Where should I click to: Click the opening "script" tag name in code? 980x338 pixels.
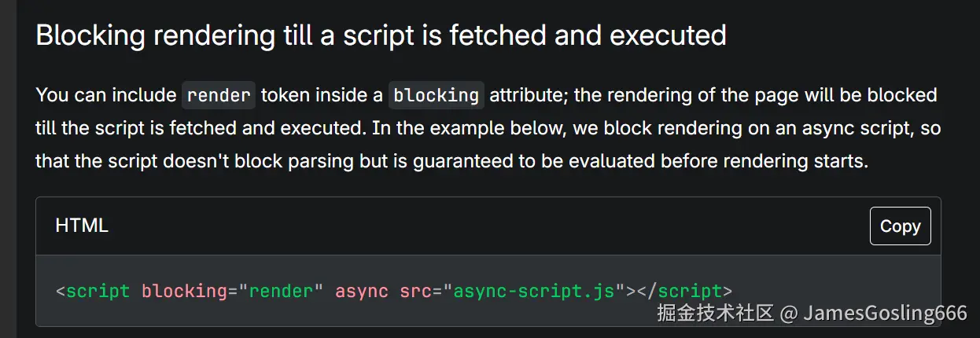pos(98,292)
